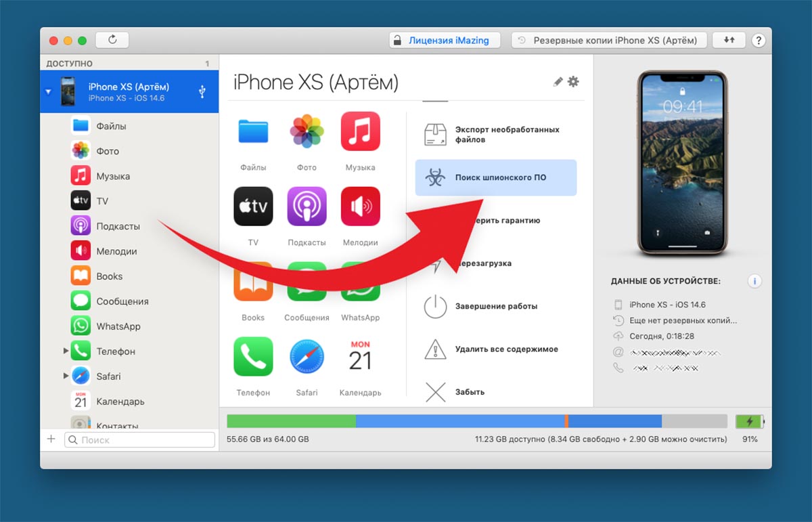Click the Телефон sidebar icon
812x522 pixels.
tap(81, 351)
